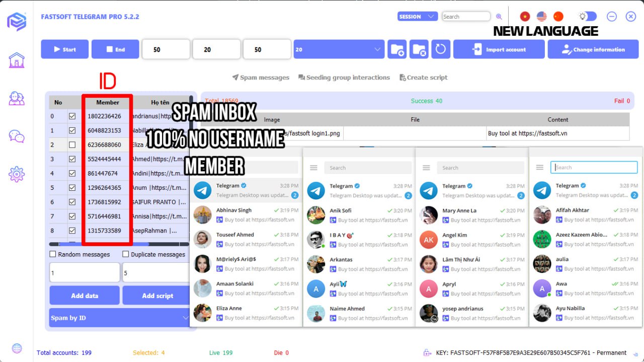
Task: Switch the light/dark theme toggle
Action: (x=587, y=16)
